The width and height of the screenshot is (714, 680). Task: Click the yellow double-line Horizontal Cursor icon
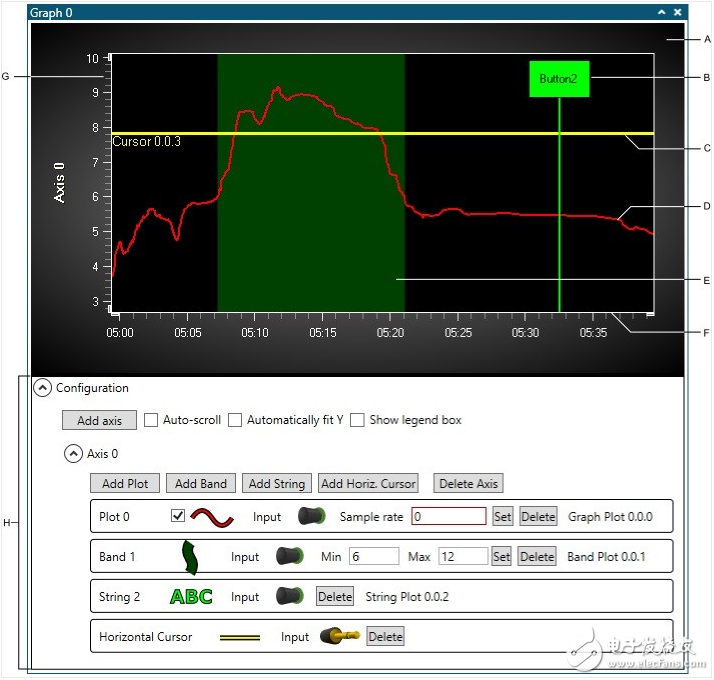[239, 637]
